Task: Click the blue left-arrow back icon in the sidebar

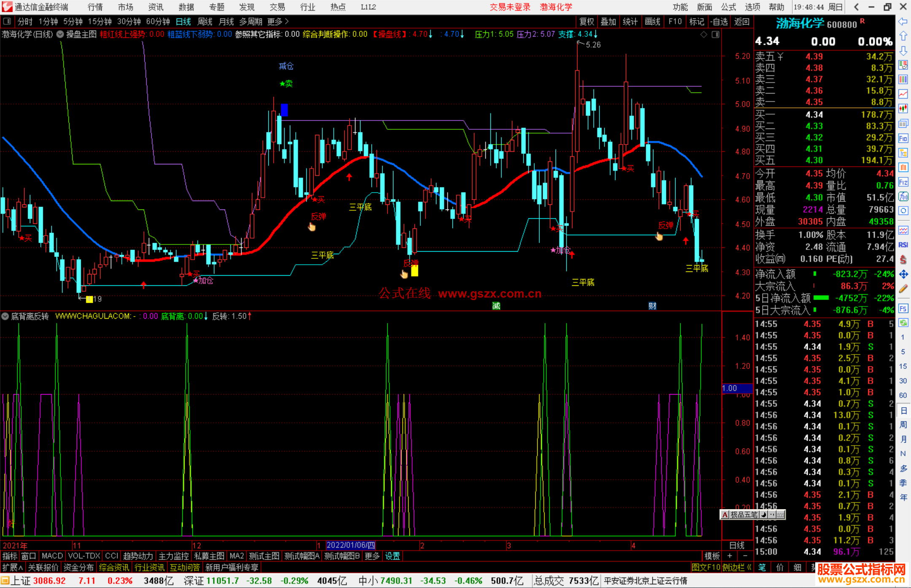Action: pos(903,21)
